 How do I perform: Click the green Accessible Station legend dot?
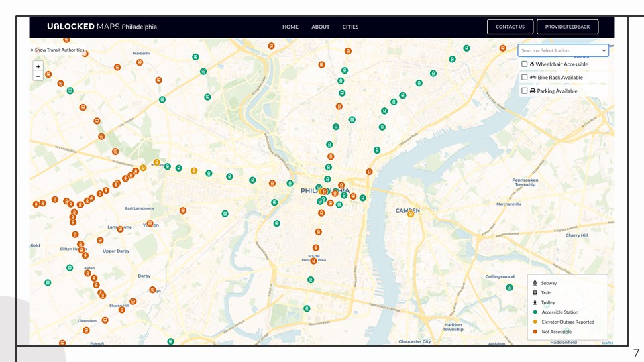(x=534, y=312)
